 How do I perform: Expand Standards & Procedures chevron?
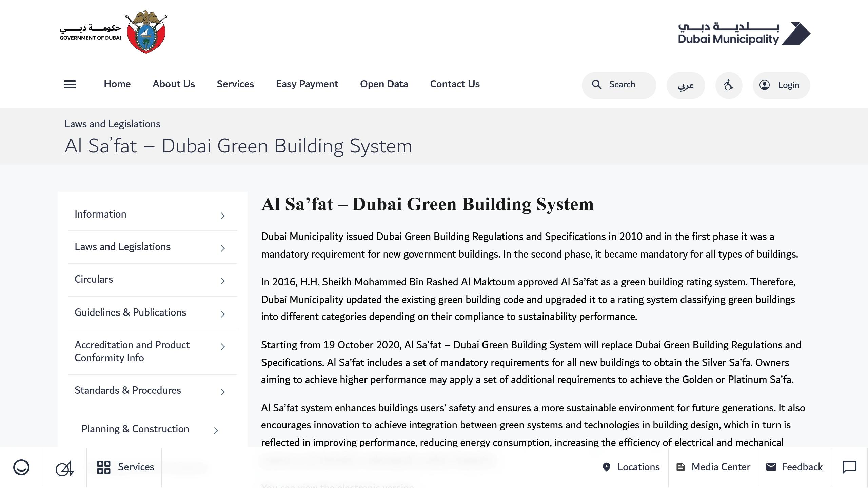(223, 392)
